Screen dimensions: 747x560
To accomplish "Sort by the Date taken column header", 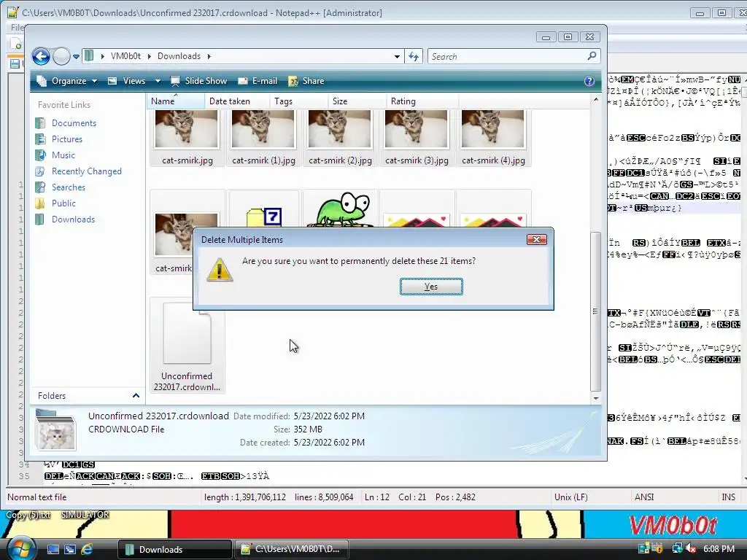I will 237,101.
